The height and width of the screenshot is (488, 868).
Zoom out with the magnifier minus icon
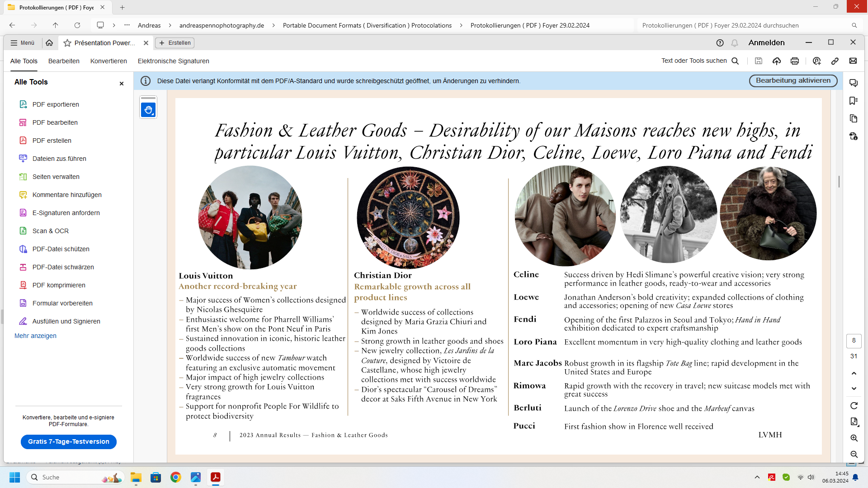(854, 454)
